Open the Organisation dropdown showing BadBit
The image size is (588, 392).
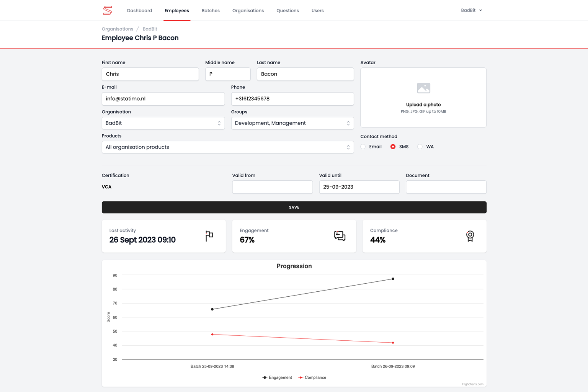(163, 123)
